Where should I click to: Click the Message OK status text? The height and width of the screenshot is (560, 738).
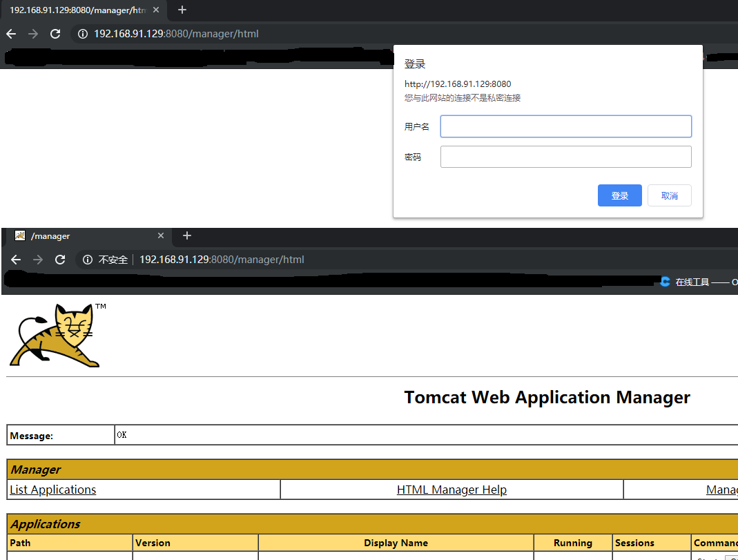(122, 435)
